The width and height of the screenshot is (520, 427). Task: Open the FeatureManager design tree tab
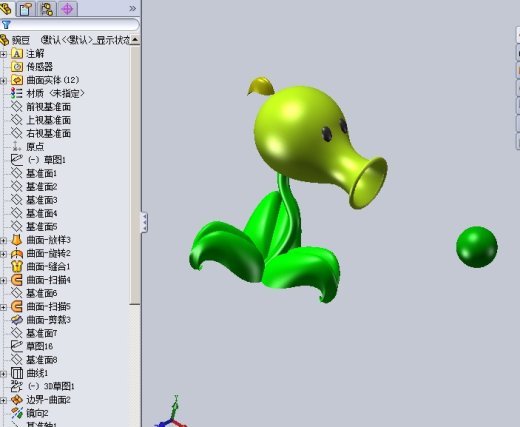click(x=6, y=8)
